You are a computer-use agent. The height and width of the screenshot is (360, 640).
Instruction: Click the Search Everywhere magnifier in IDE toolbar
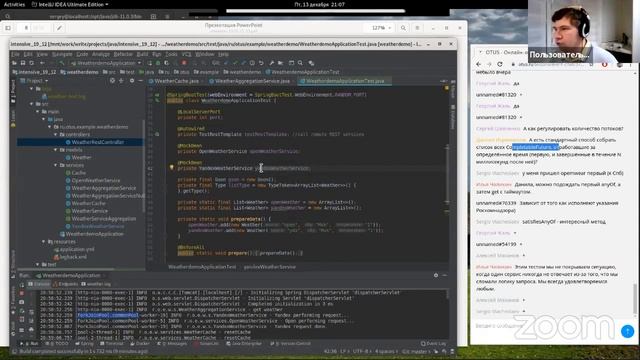300,63
